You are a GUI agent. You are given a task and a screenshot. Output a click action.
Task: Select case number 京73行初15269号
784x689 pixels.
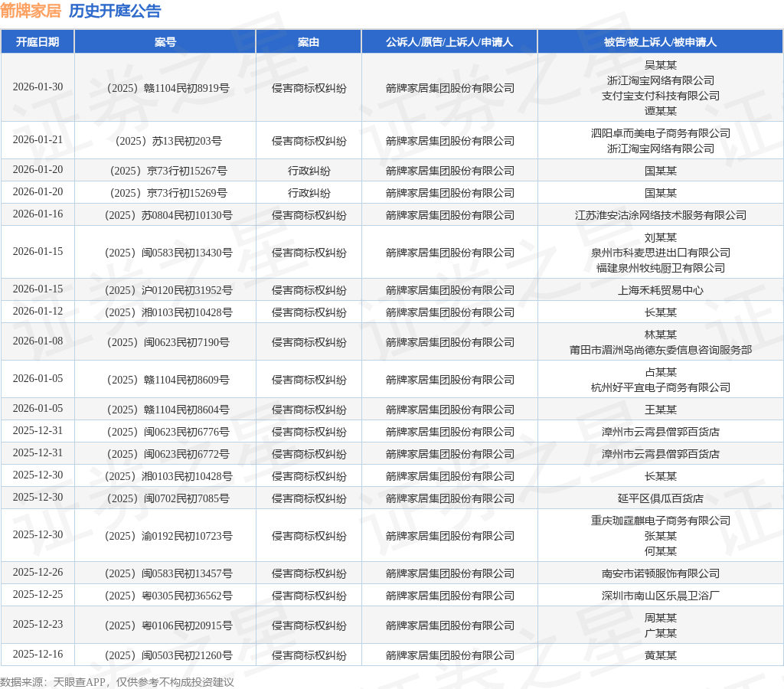tap(168, 193)
